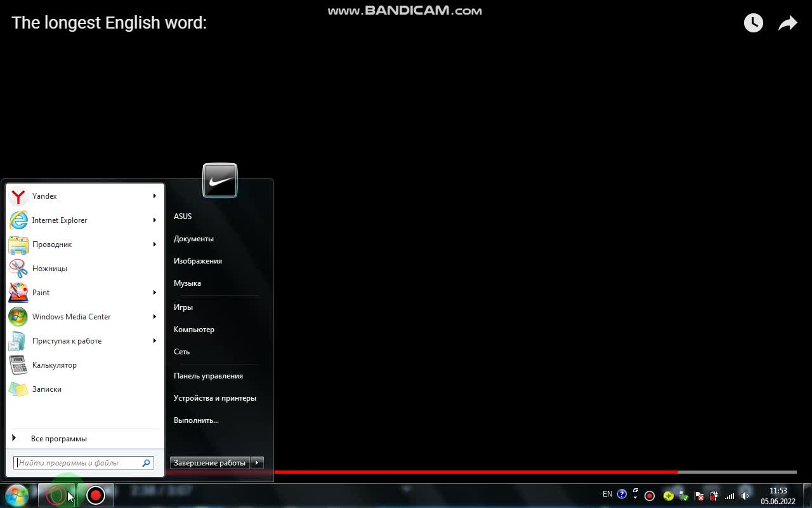Open Приступая к работе item
The width and height of the screenshot is (812, 508).
point(85,341)
